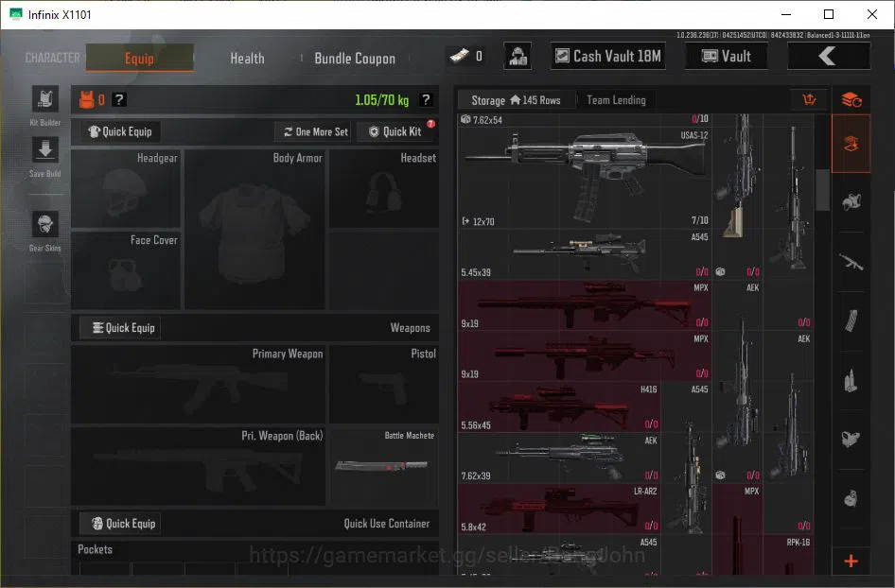Select the empty Body Armor slot
Screen dimensions: 895x588
click(254, 230)
